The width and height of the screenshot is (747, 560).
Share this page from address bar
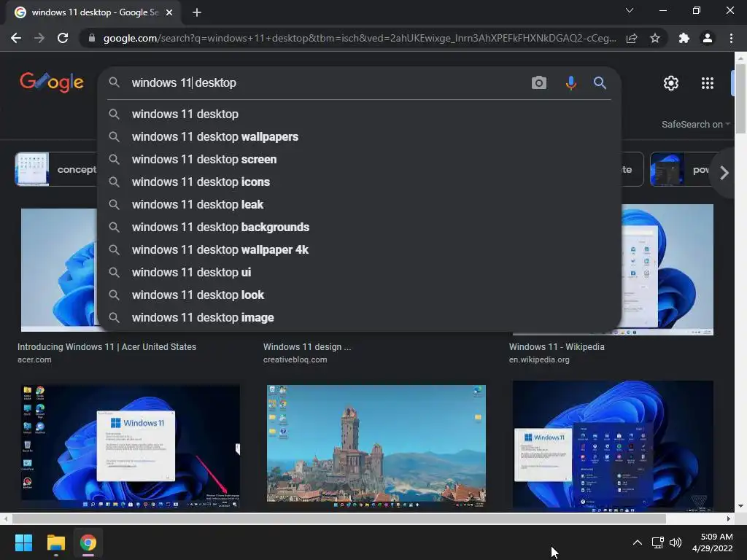click(632, 38)
